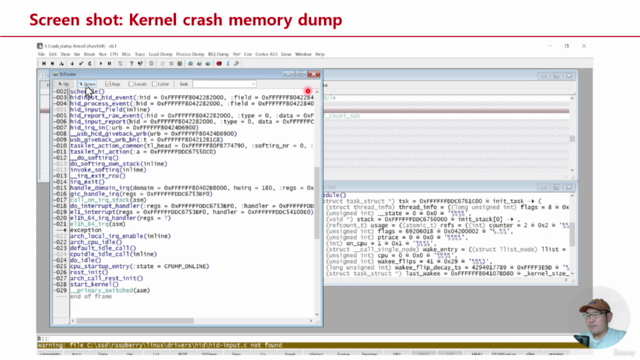The image size is (640, 360).
Task: Click the Diverge step icon in the toolbar
Action: [x=62, y=64]
